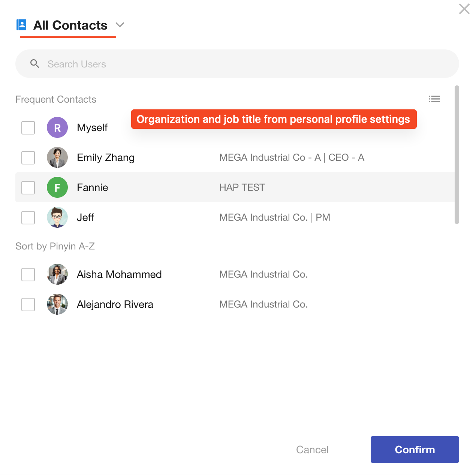Open the All Contacts tab
Image resolution: width=476 pixels, height=475 pixels.
pos(70,25)
